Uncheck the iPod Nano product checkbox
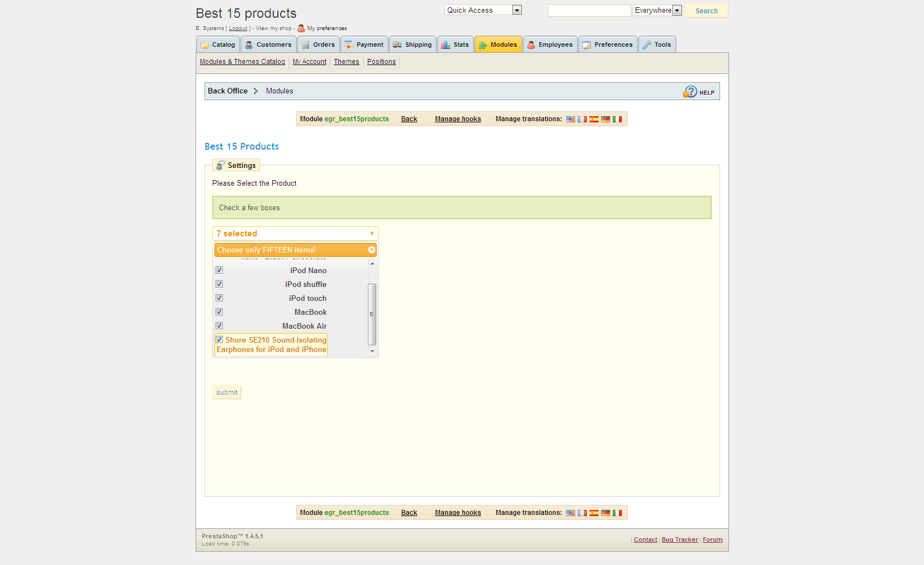The height and width of the screenshot is (565, 924). (219, 270)
